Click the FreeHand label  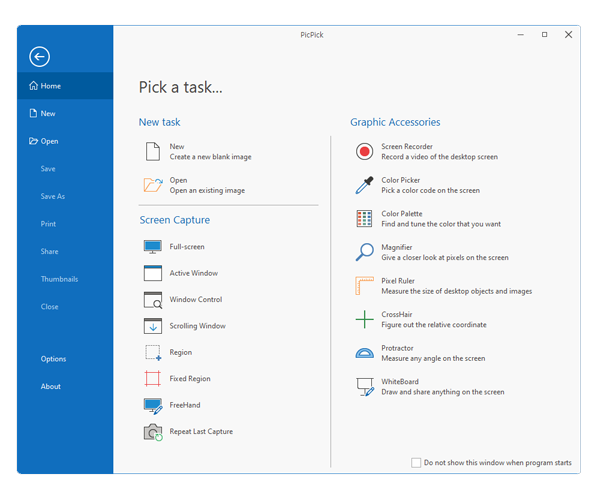[185, 405]
